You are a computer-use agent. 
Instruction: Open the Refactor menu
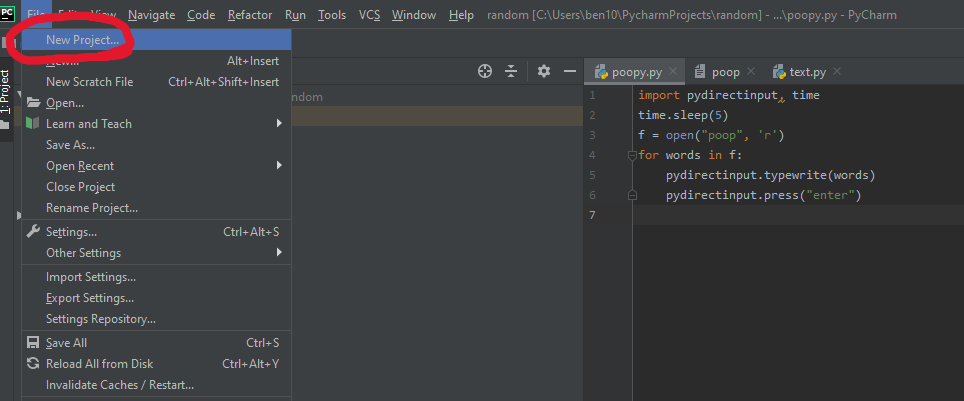[x=250, y=15]
